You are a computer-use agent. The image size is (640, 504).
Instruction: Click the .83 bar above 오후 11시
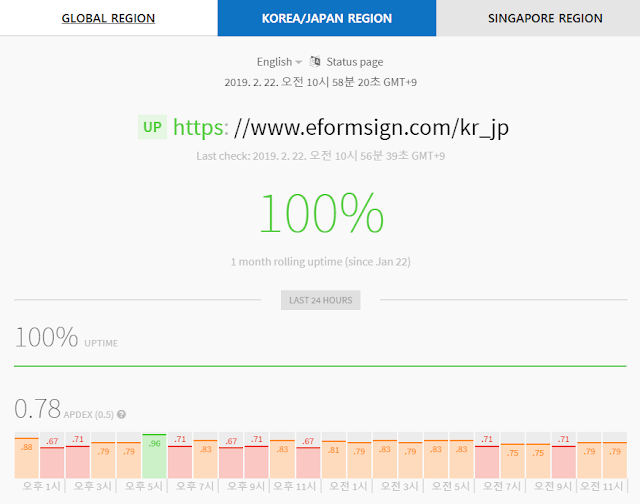pos(282,459)
